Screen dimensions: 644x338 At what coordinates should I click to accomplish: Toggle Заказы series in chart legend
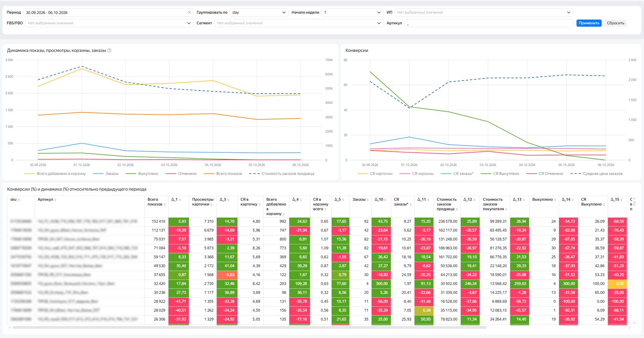coord(106,174)
